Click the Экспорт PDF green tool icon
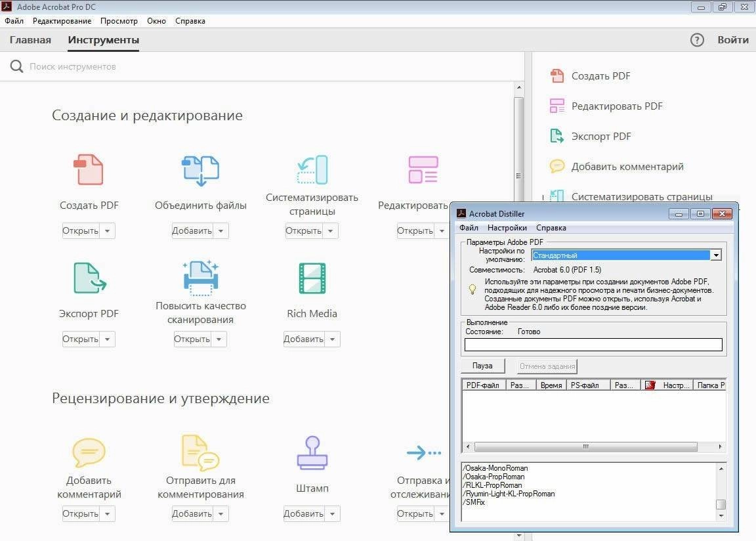Viewport: 756px width, 541px height. tap(90, 278)
